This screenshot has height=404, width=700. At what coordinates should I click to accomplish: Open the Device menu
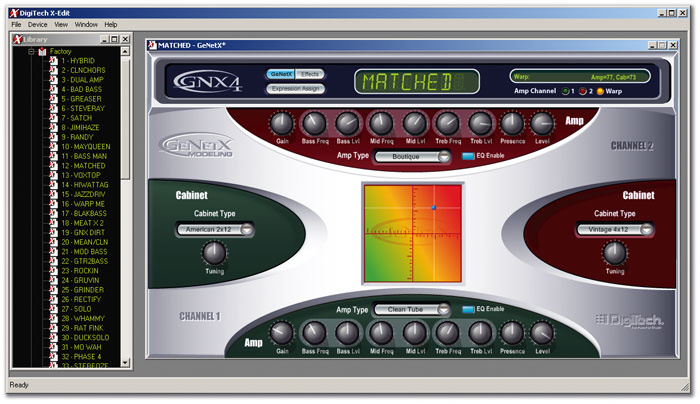[38, 25]
